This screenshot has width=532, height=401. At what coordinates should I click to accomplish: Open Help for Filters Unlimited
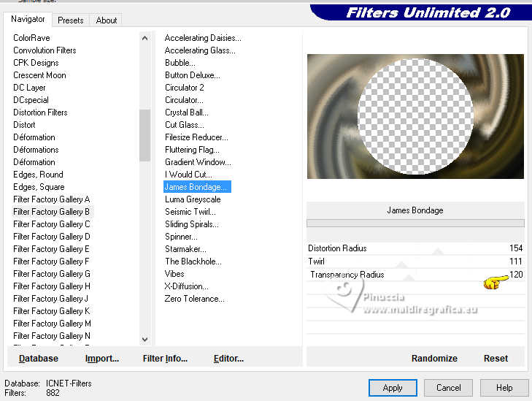pyautogui.click(x=504, y=388)
